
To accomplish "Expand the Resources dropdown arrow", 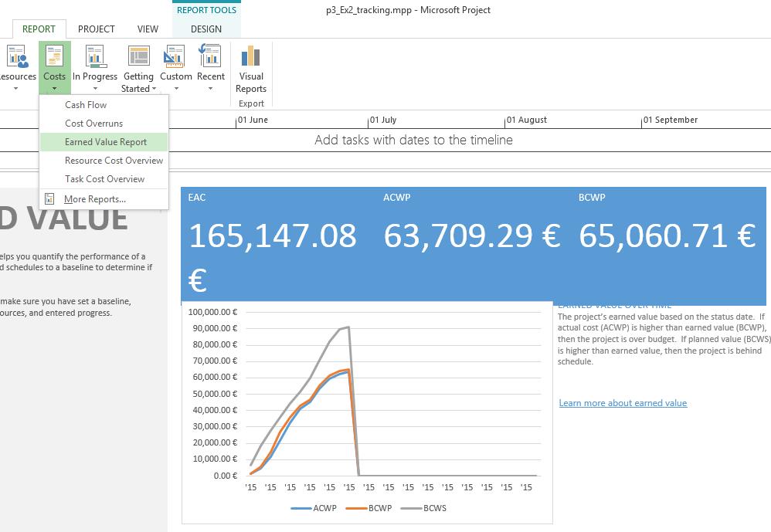I will pos(15,89).
